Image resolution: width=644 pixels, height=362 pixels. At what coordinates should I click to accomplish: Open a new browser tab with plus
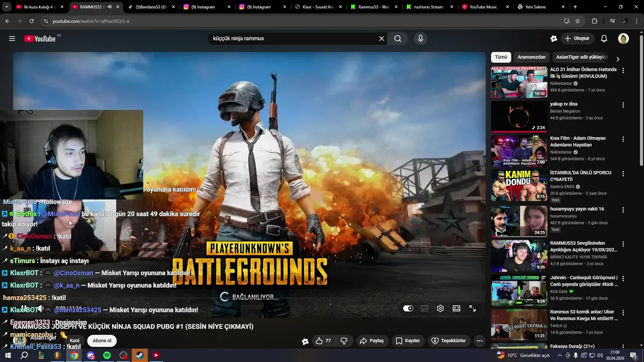coord(575,7)
